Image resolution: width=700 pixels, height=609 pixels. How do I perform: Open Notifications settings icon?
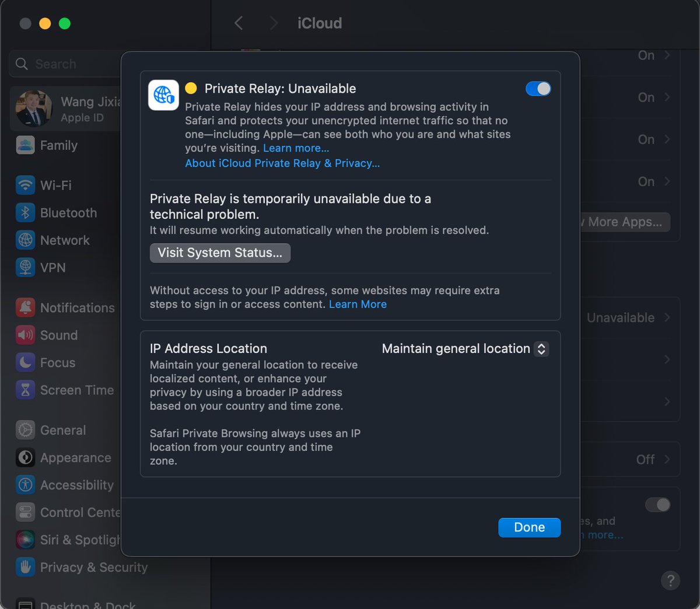(x=25, y=307)
